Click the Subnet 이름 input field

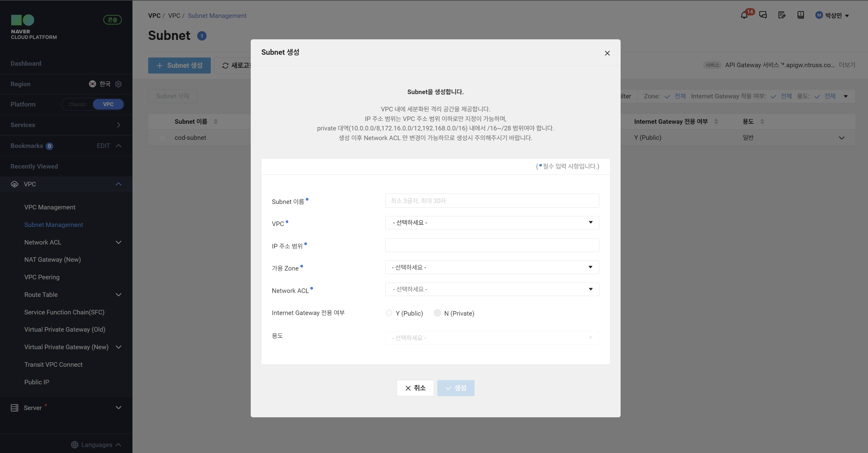[x=492, y=201]
